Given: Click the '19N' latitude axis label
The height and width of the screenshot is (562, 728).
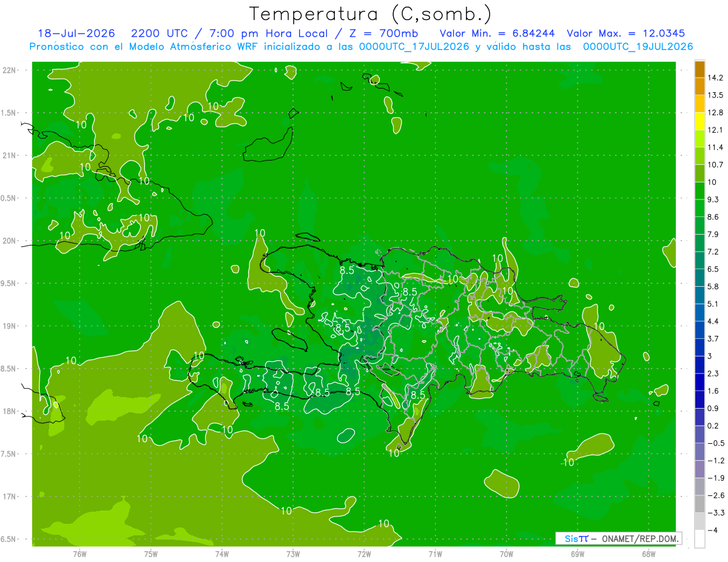Looking at the screenshot, I should coord(10,326).
